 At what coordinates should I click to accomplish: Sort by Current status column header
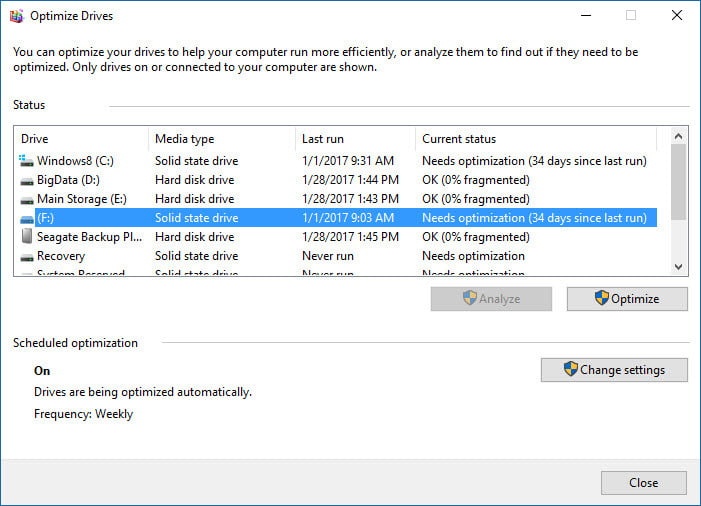click(535, 139)
